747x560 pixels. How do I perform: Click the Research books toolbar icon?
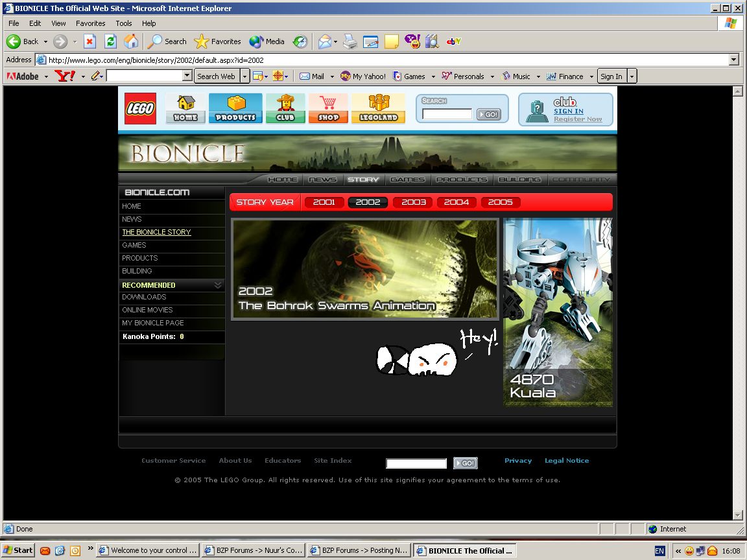[x=432, y=41]
